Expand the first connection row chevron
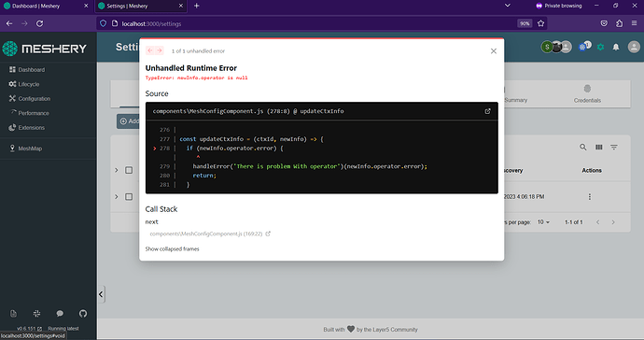Viewport: 644px width, 340px height. [117, 196]
